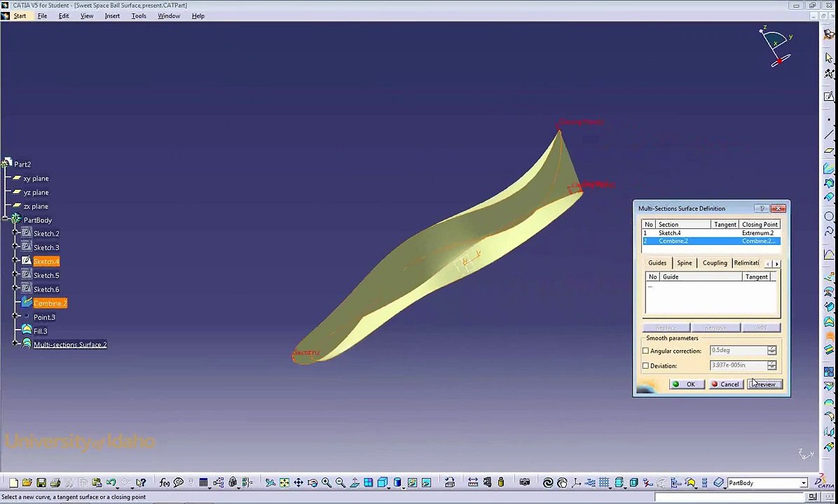Click the compass in the top-right corner
The width and height of the screenshot is (838, 504).
tap(776, 46)
